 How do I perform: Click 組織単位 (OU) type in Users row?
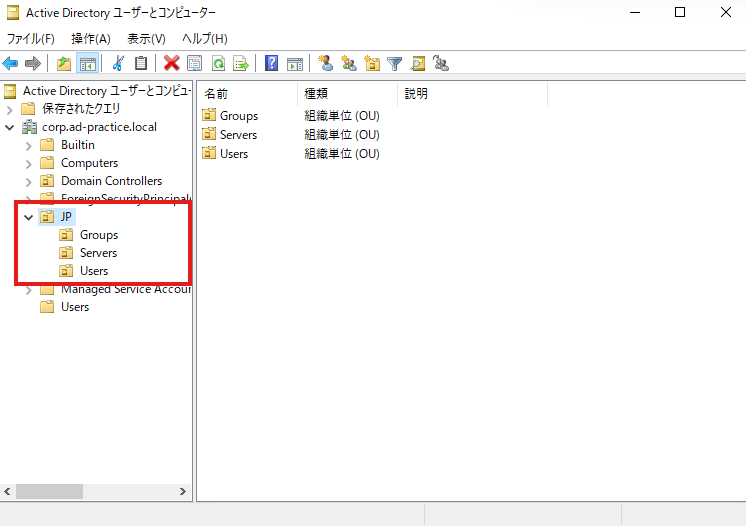[x=342, y=154]
